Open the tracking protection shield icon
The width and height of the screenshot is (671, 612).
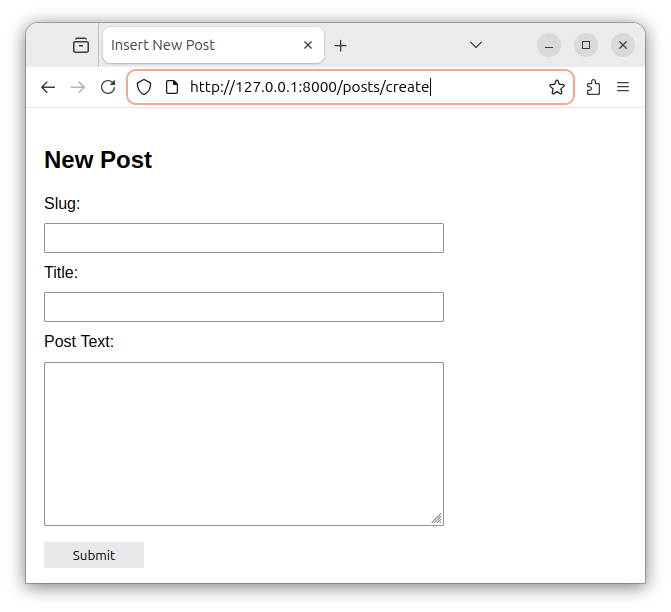click(144, 87)
